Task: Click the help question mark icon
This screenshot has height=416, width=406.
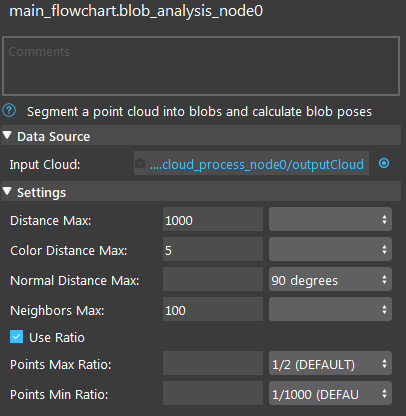Action: 9,111
